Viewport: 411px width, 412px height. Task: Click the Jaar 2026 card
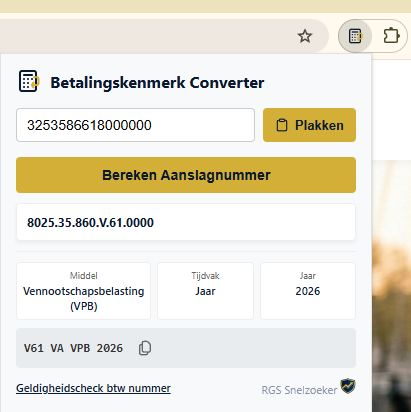[308, 291]
